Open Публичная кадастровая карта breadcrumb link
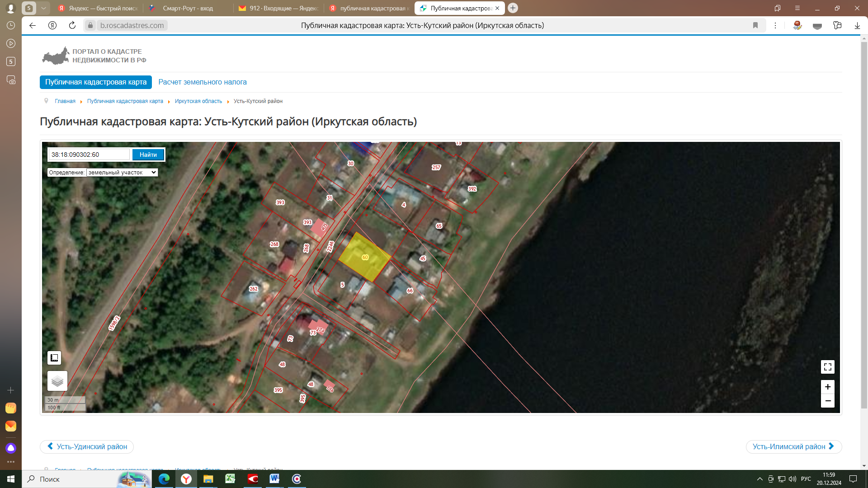The width and height of the screenshot is (868, 488). click(x=125, y=101)
